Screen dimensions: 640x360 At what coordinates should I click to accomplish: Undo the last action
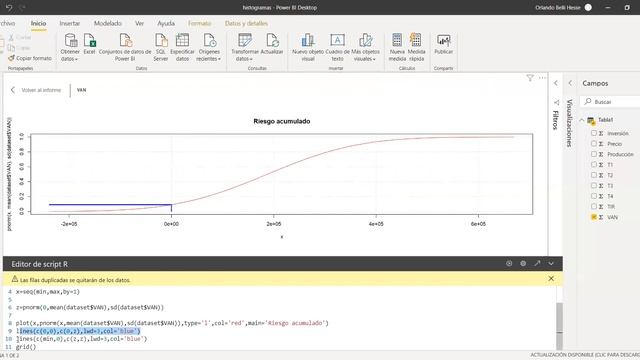point(9,7)
